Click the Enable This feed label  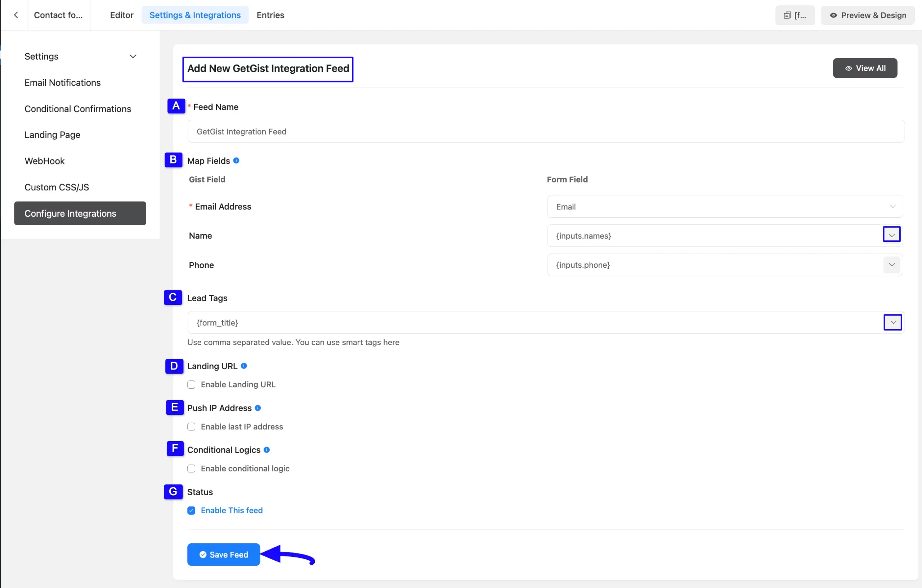point(232,510)
